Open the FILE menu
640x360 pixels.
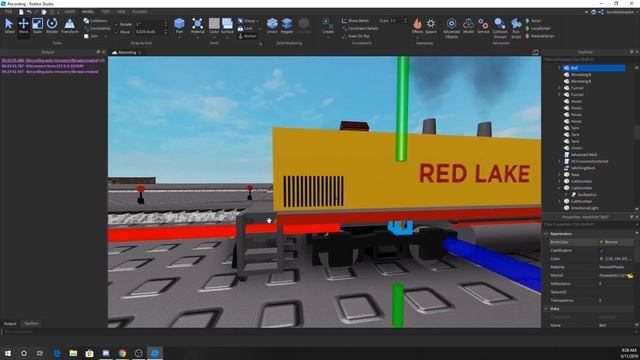tap(8, 12)
